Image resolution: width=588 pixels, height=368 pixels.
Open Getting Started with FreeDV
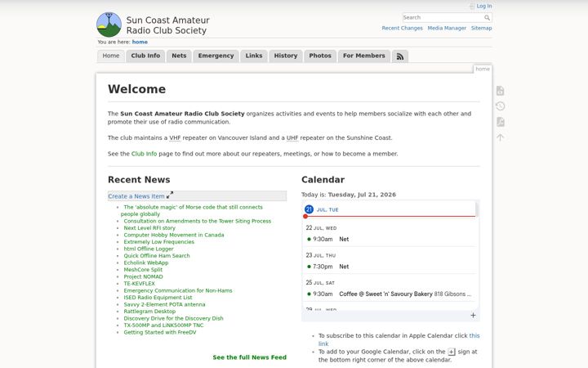pyautogui.click(x=160, y=332)
